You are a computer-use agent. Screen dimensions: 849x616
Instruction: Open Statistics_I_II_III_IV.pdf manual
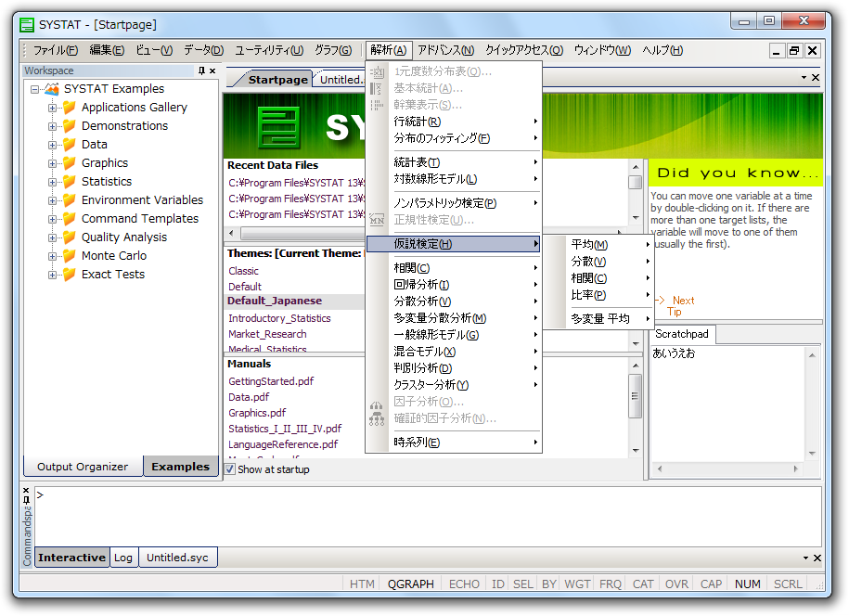pyautogui.click(x=285, y=429)
